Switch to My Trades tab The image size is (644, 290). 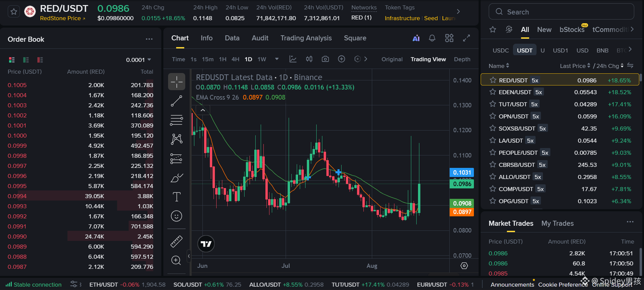click(557, 223)
